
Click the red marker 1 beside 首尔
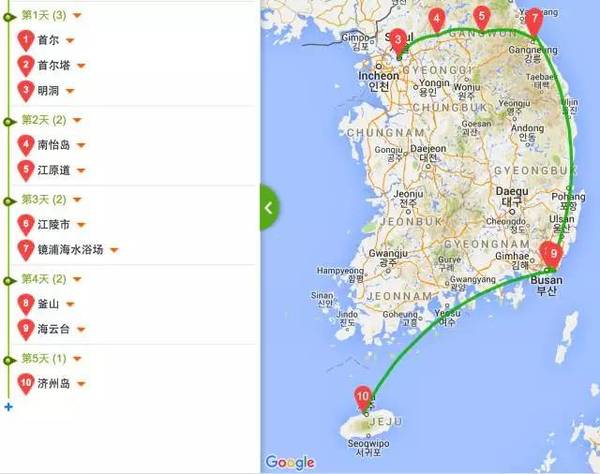(x=26, y=41)
